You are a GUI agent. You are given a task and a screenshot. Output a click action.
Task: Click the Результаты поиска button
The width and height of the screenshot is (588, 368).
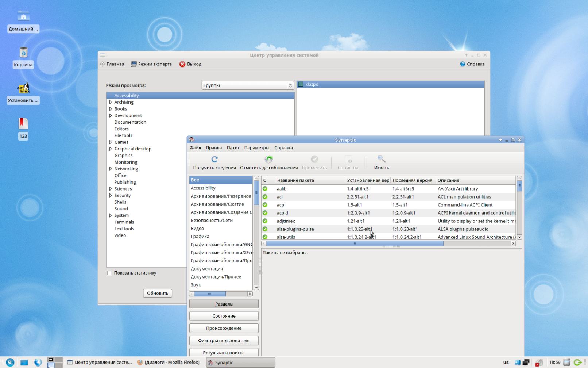pos(224,353)
